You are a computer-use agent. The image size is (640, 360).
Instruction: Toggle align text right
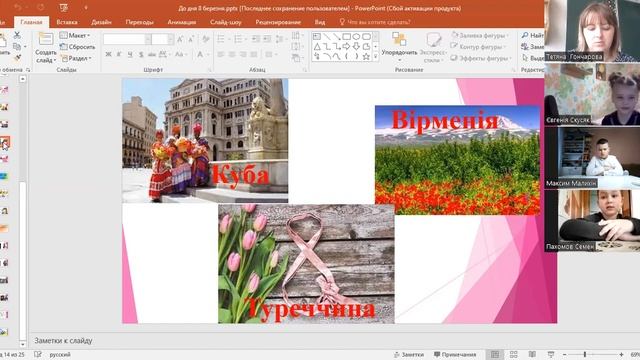click(x=243, y=54)
